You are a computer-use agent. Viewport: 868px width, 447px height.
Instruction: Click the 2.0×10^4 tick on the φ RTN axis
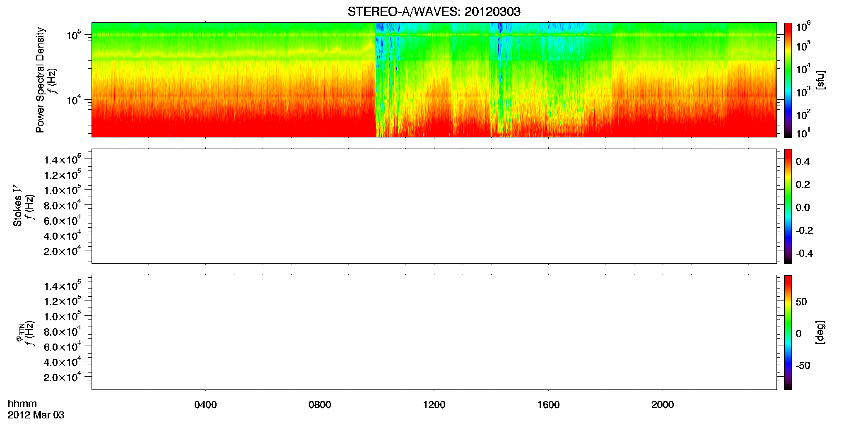click(x=63, y=377)
